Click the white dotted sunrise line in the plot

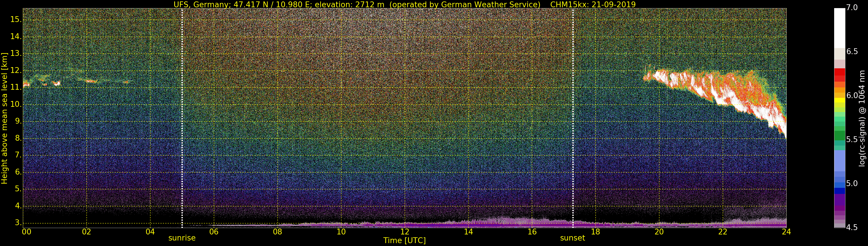point(182,118)
